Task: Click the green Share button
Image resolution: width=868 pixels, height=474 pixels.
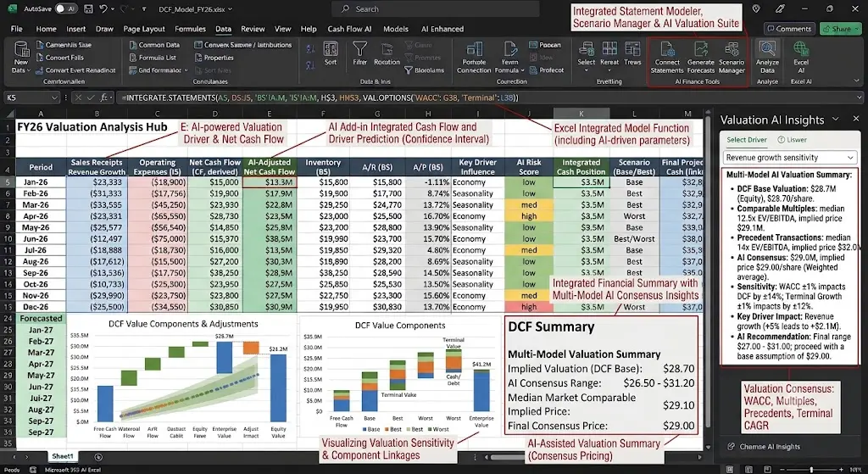Action: pyautogui.click(x=840, y=29)
